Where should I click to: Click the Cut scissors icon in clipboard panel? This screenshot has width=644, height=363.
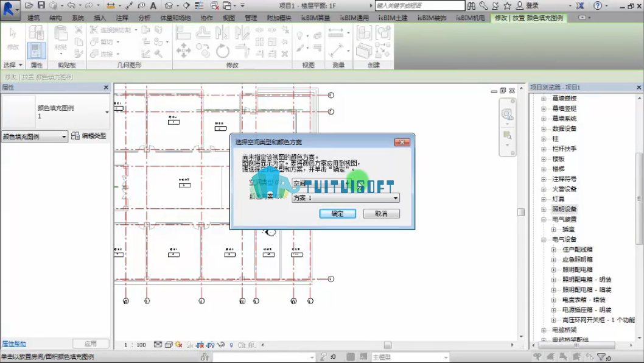point(79,30)
